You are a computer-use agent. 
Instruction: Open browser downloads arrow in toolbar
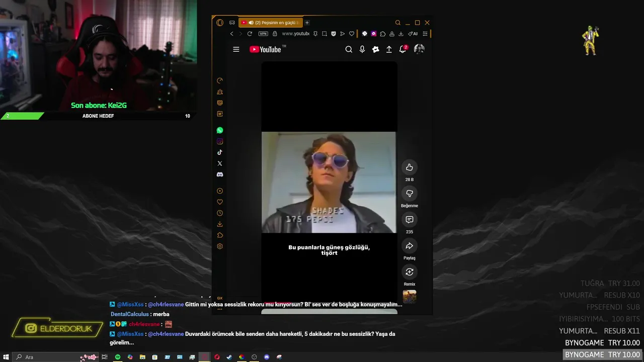(401, 34)
